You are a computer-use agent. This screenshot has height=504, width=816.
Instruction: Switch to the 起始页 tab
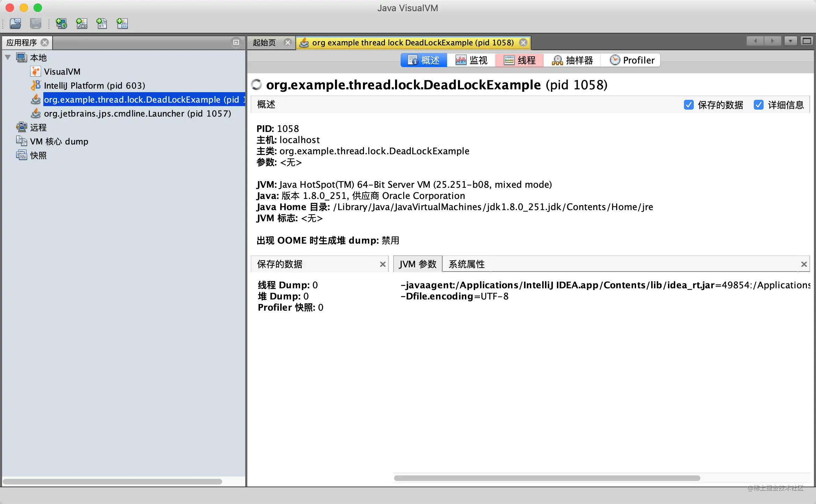(264, 43)
